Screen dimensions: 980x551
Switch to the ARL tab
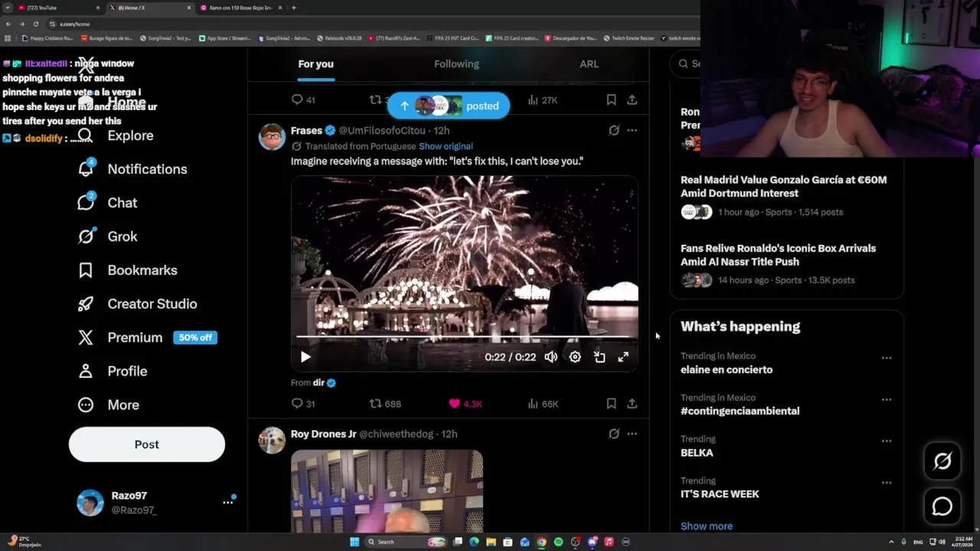(x=589, y=64)
